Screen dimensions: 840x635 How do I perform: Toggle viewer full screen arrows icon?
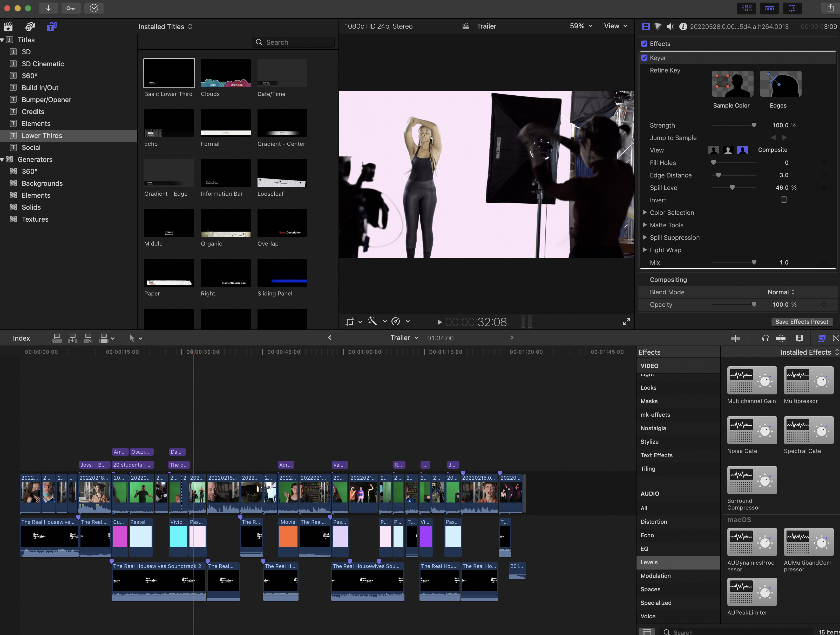(x=626, y=322)
